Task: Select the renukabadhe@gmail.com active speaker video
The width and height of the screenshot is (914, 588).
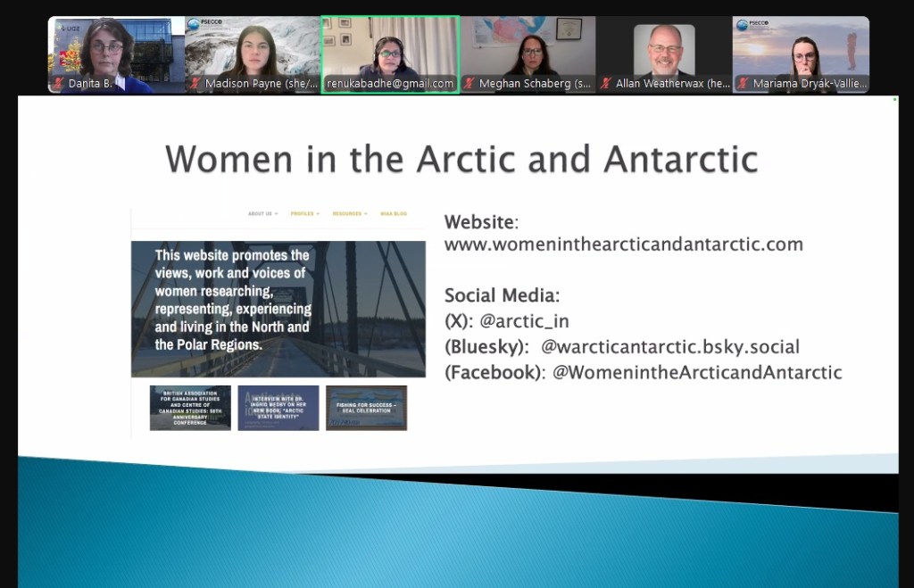Action: [390, 54]
